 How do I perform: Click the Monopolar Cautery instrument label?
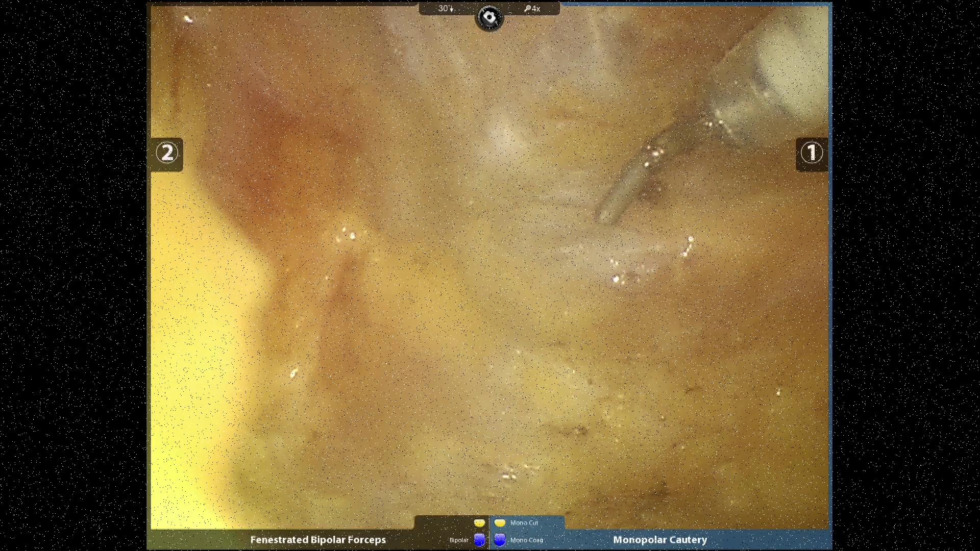(660, 540)
